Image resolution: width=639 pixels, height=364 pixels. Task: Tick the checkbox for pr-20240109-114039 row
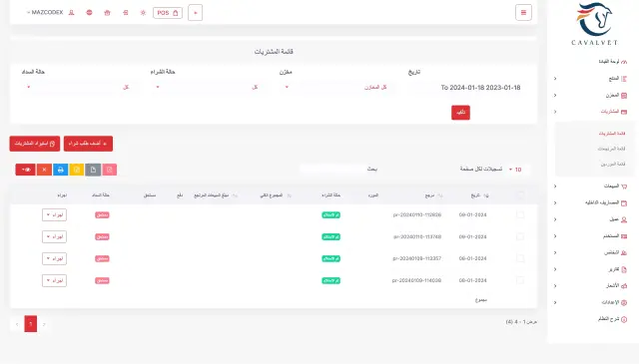[520, 280]
